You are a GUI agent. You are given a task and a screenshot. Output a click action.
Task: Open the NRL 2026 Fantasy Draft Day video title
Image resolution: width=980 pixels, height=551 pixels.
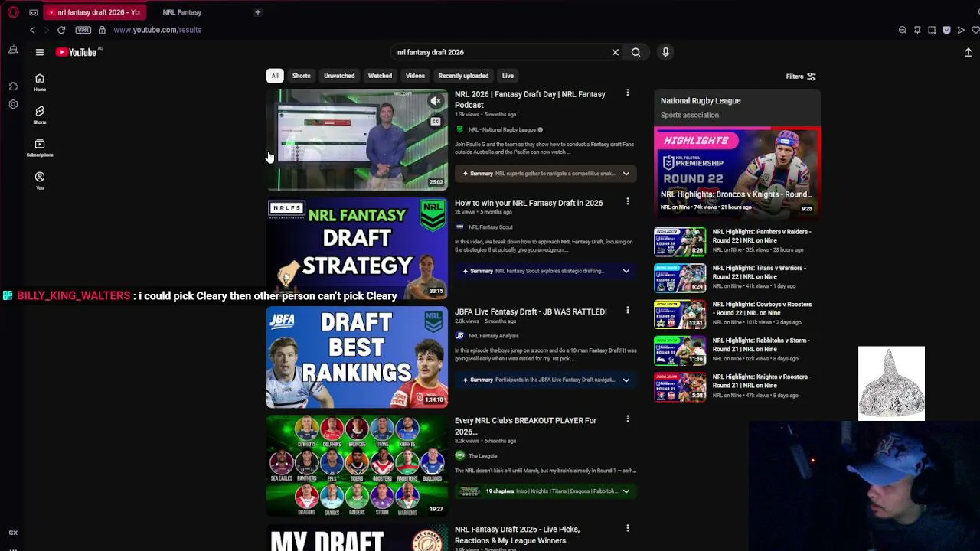[530, 99]
